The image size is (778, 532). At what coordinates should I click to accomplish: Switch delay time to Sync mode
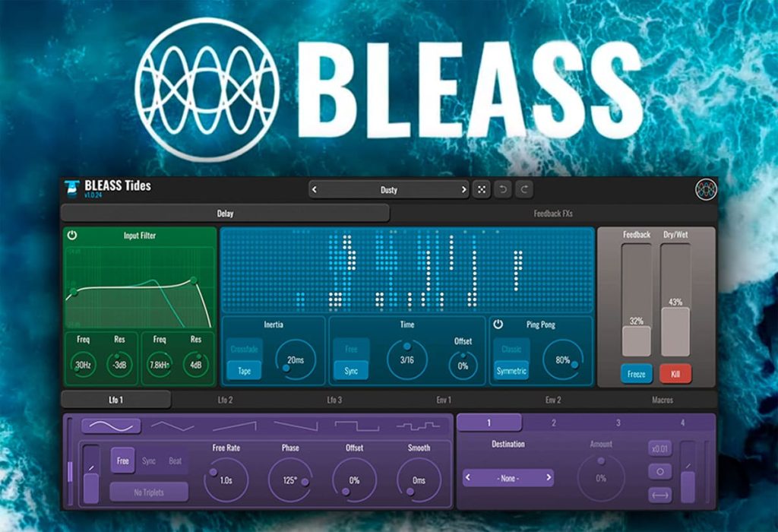tap(351, 370)
